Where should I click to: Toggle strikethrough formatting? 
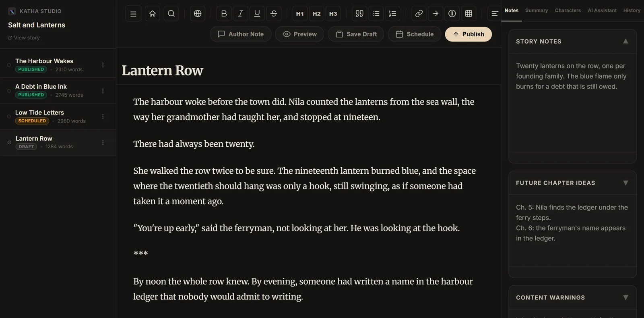pos(274,14)
